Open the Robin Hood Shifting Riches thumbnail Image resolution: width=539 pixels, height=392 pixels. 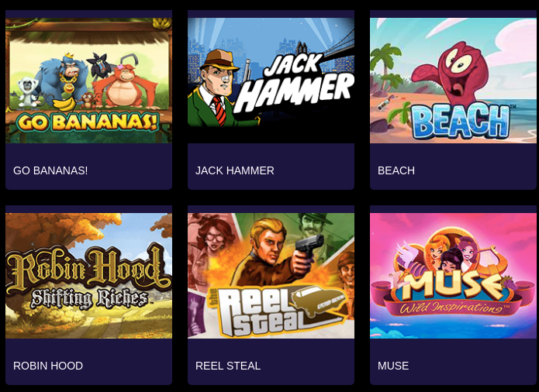(88, 276)
